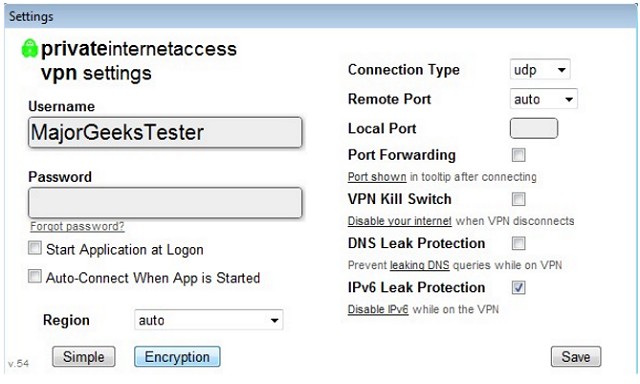Follow the Port shown tooltip link
Viewport: 640px width, 384px height.
click(x=377, y=177)
